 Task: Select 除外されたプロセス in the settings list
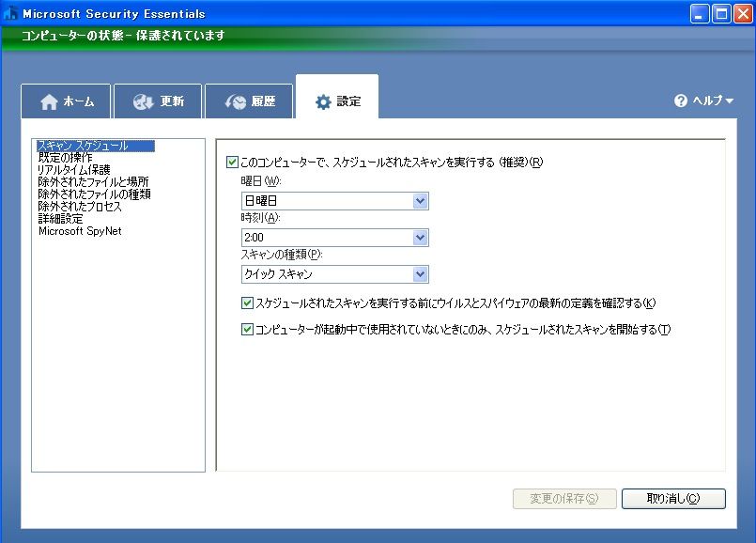pyautogui.click(x=80, y=207)
